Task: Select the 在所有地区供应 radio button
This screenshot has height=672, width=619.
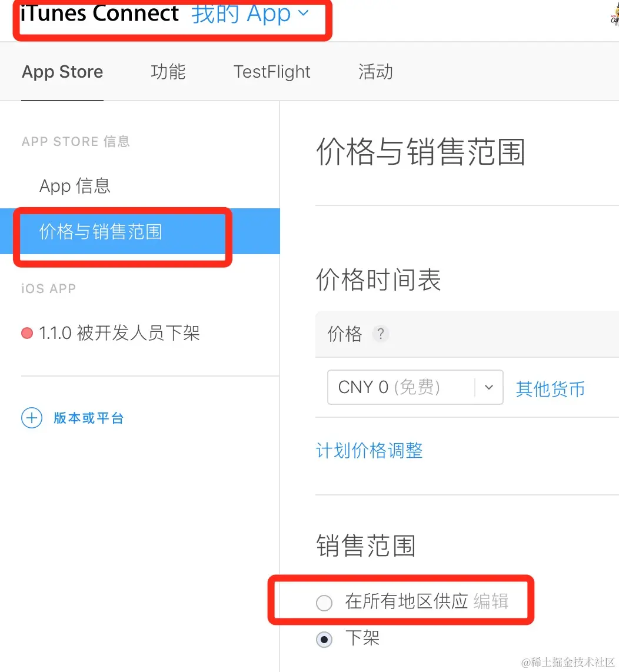Action: [x=324, y=603]
